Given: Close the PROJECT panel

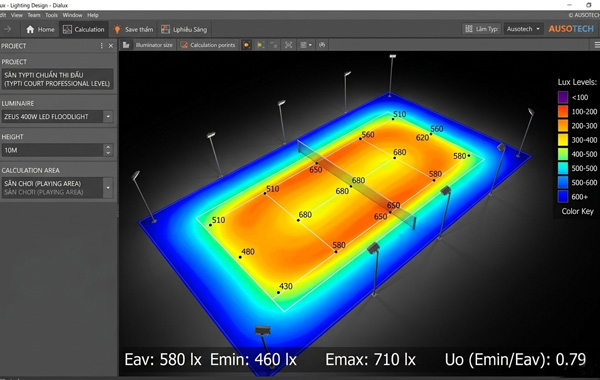Looking at the screenshot, I should click(x=111, y=46).
